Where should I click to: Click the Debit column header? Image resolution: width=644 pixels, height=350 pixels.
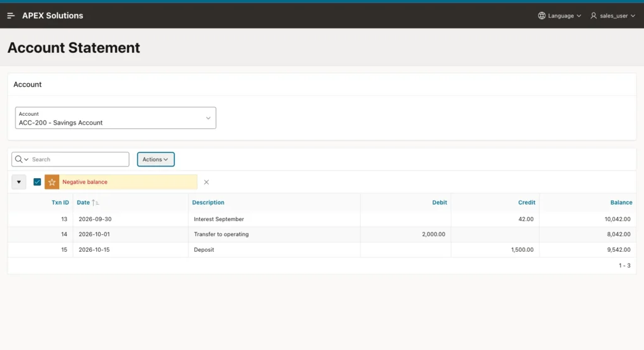[x=440, y=202]
